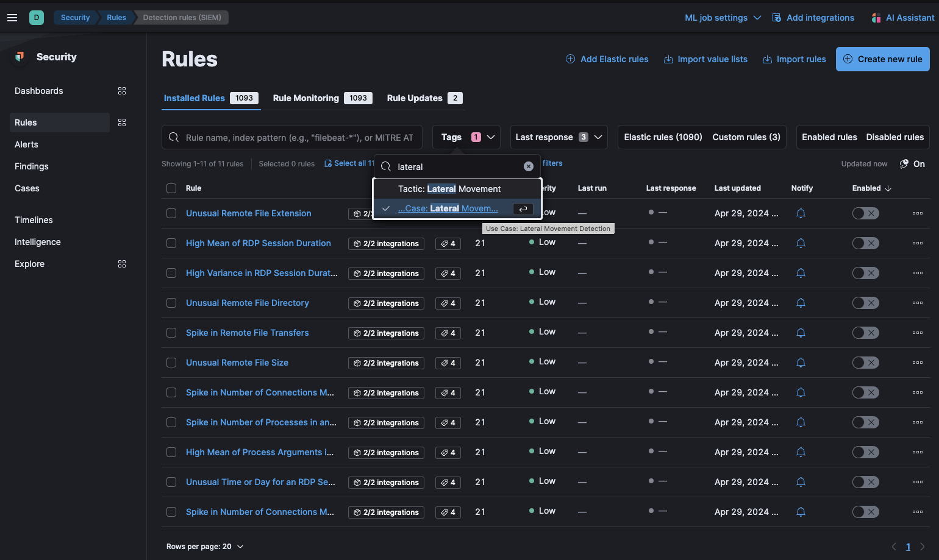Enable the Unusual Remote File Size rule toggle
This screenshot has height=560, width=939.
click(865, 362)
